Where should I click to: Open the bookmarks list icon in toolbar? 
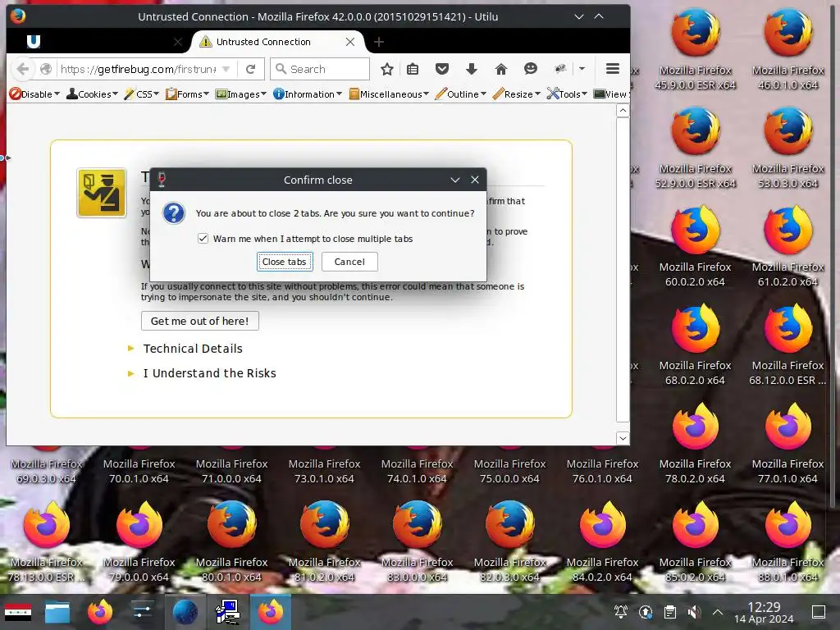412,69
